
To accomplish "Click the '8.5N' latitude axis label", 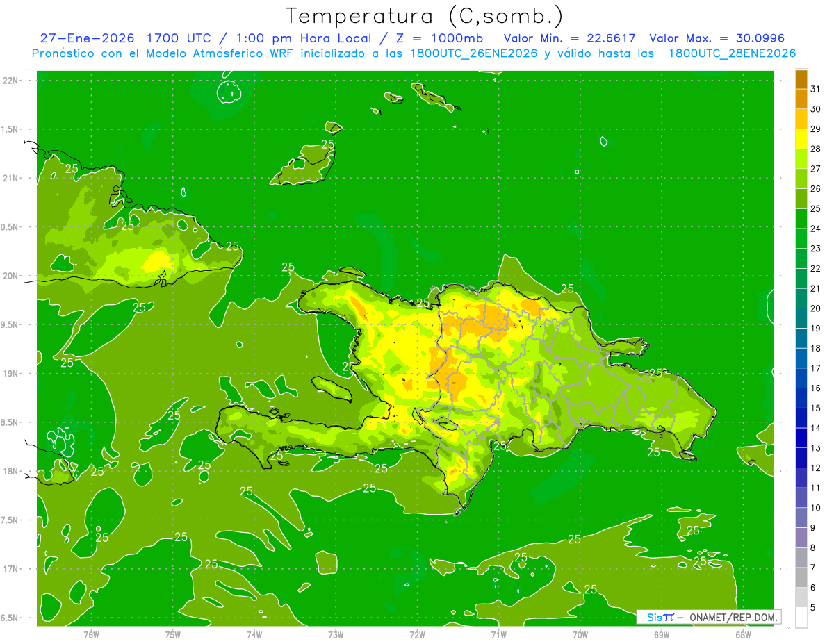I will point(10,422).
